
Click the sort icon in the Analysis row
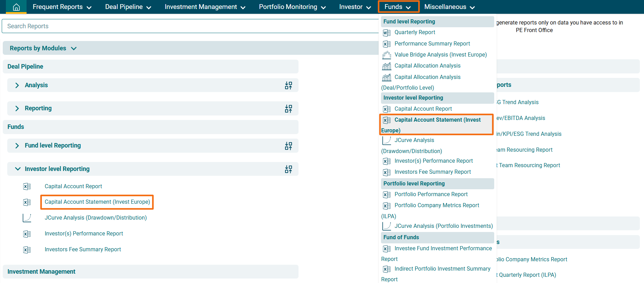coord(288,85)
